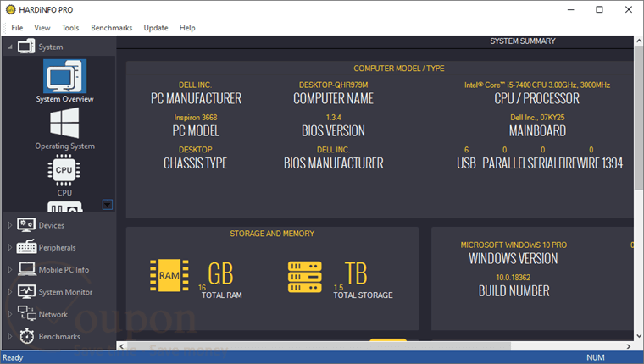Expand the System Monitor section arrow
Screen dimensions: 644x364
tap(10, 292)
